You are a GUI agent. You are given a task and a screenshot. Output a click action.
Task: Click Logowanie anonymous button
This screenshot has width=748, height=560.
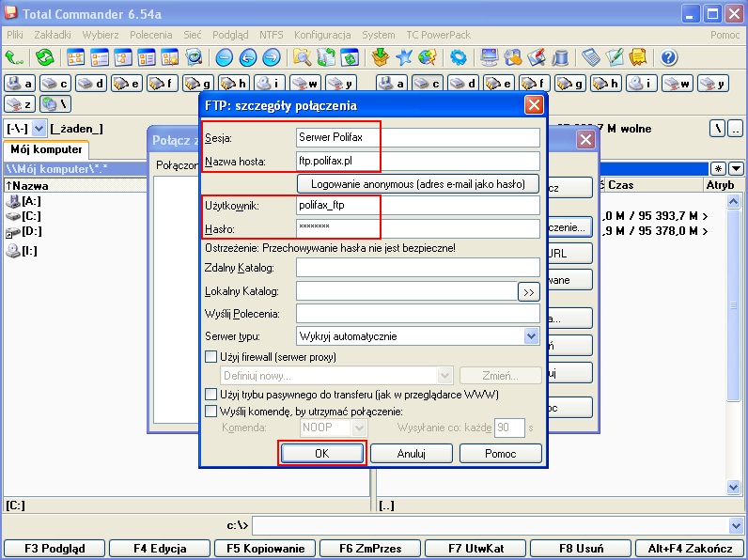pyautogui.click(x=418, y=183)
